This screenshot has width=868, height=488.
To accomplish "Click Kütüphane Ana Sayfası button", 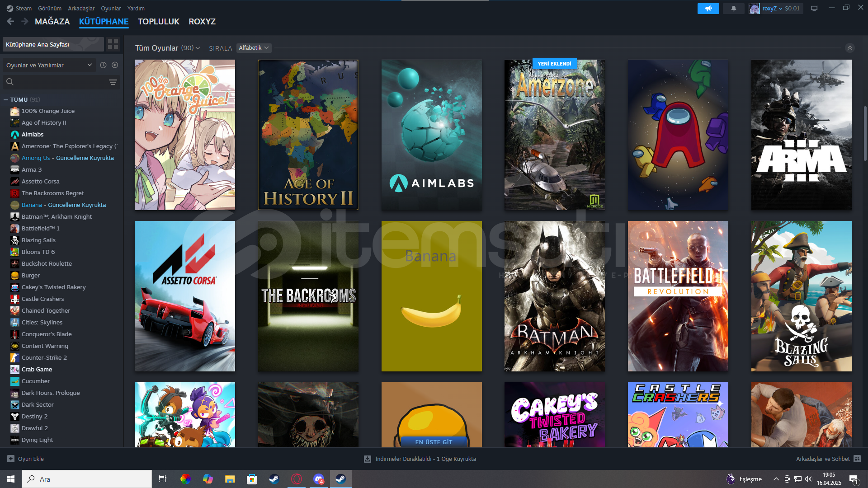I will click(53, 44).
